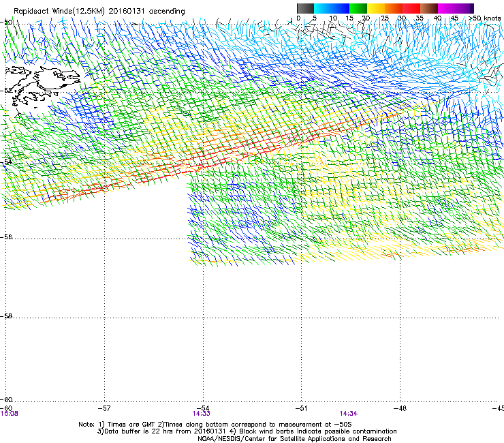This screenshot has height=443, width=504.
Task: Click the '40' label on the color scale
Action: (437, 18)
